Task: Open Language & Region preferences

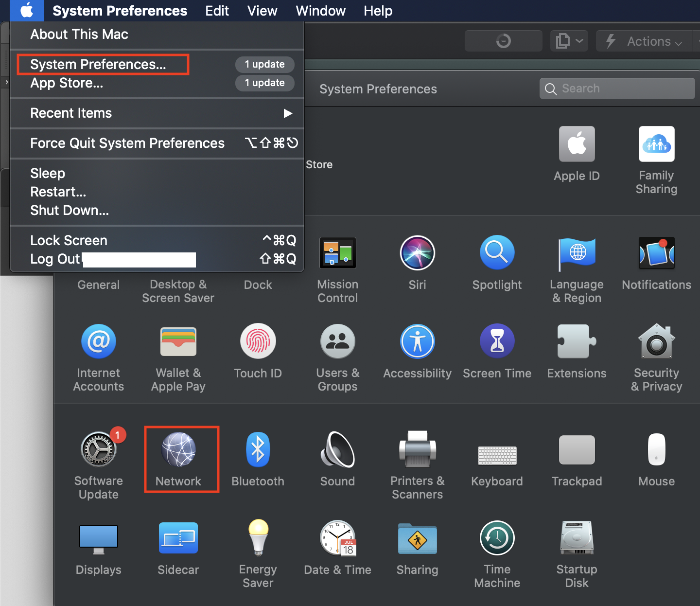Action: click(x=577, y=270)
